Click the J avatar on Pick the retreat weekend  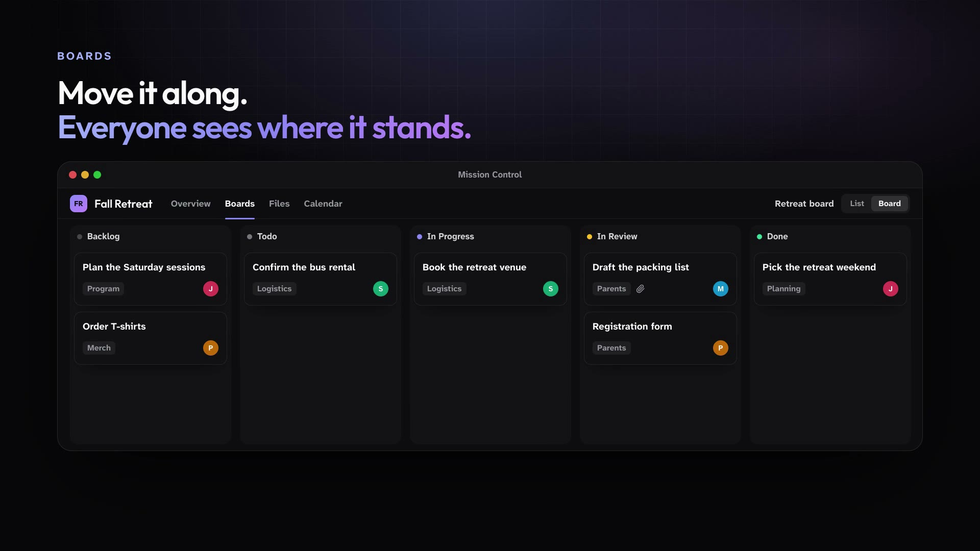(x=891, y=289)
